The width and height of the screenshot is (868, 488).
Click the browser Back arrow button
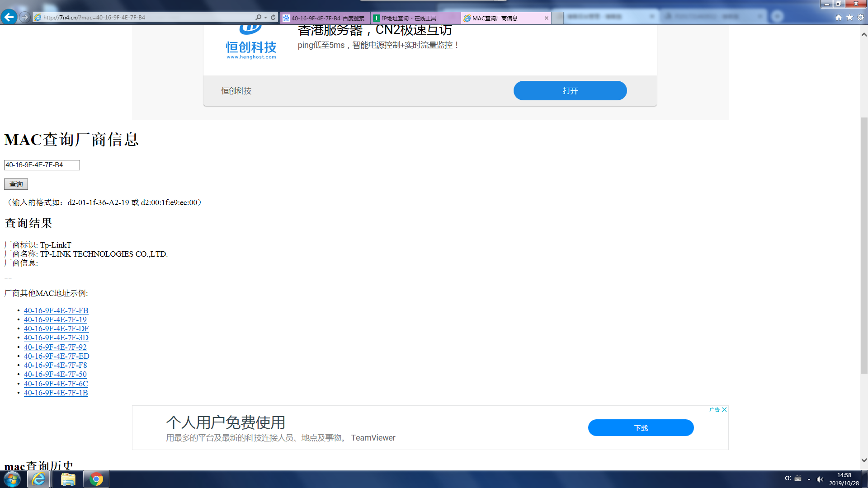(9, 17)
